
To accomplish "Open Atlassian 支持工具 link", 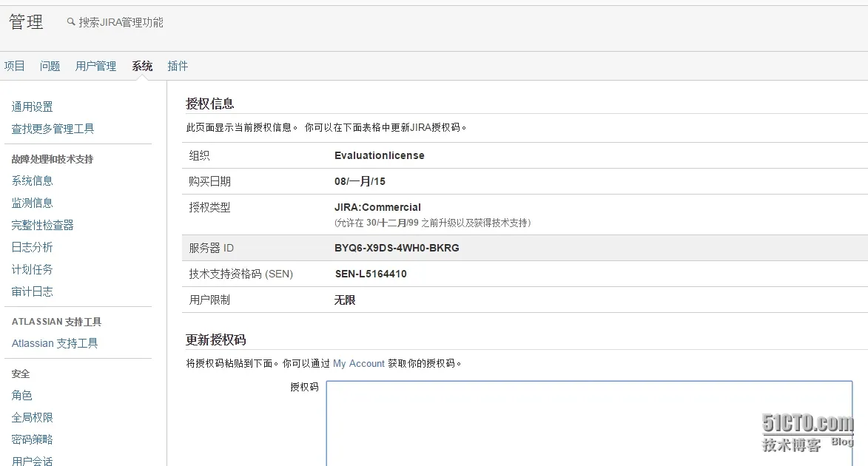I will (x=55, y=343).
